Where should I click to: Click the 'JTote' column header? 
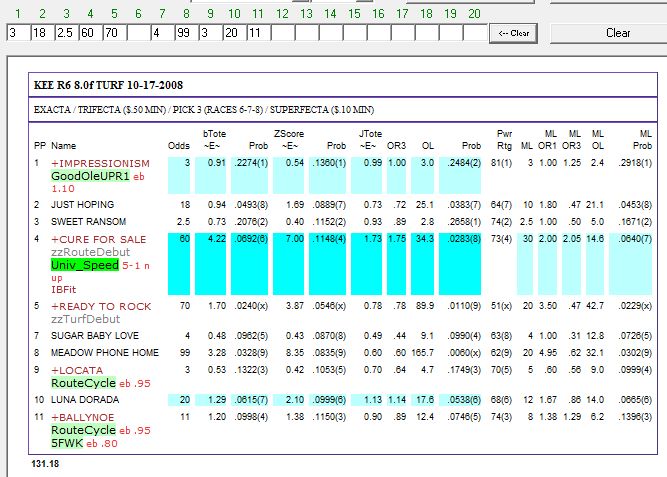(x=370, y=134)
